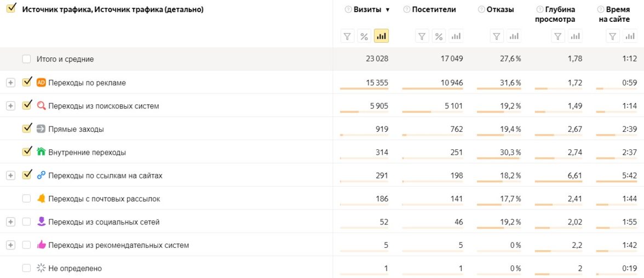Click the Внутренние переходы row label
Screen dimensions: 644x278
pos(87,152)
